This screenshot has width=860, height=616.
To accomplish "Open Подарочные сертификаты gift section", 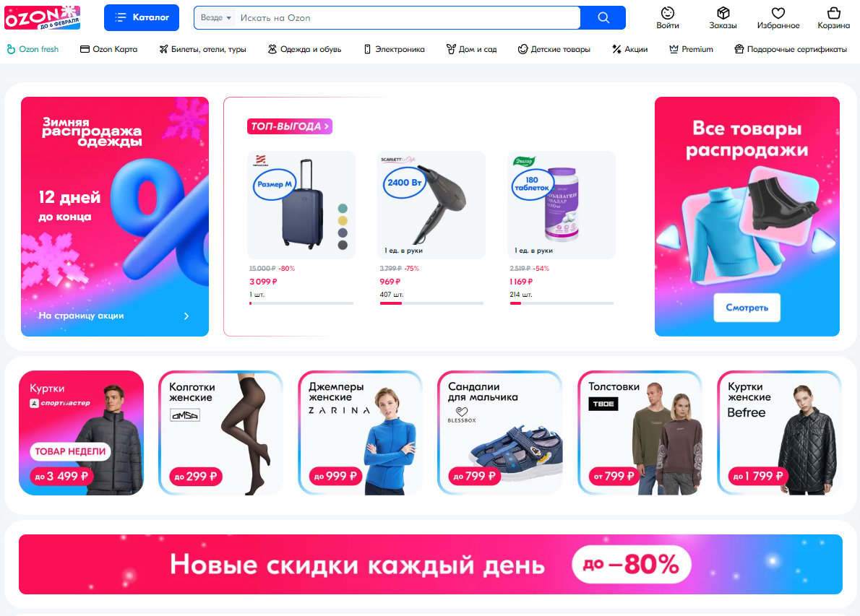I will point(791,49).
